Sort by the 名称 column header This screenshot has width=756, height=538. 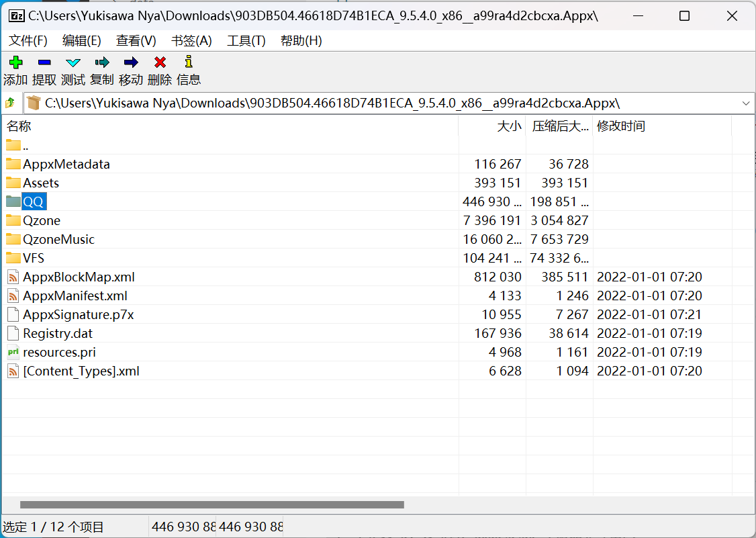click(19, 126)
